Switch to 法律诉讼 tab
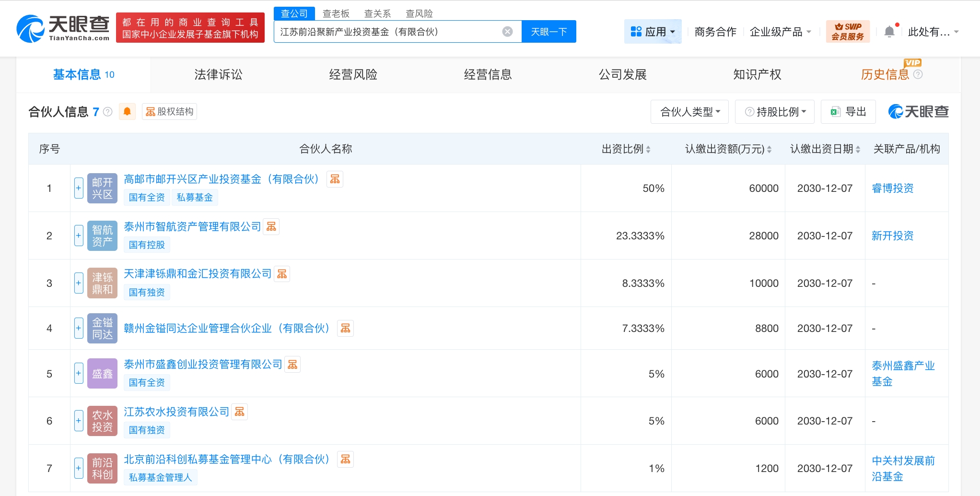 pyautogui.click(x=218, y=74)
